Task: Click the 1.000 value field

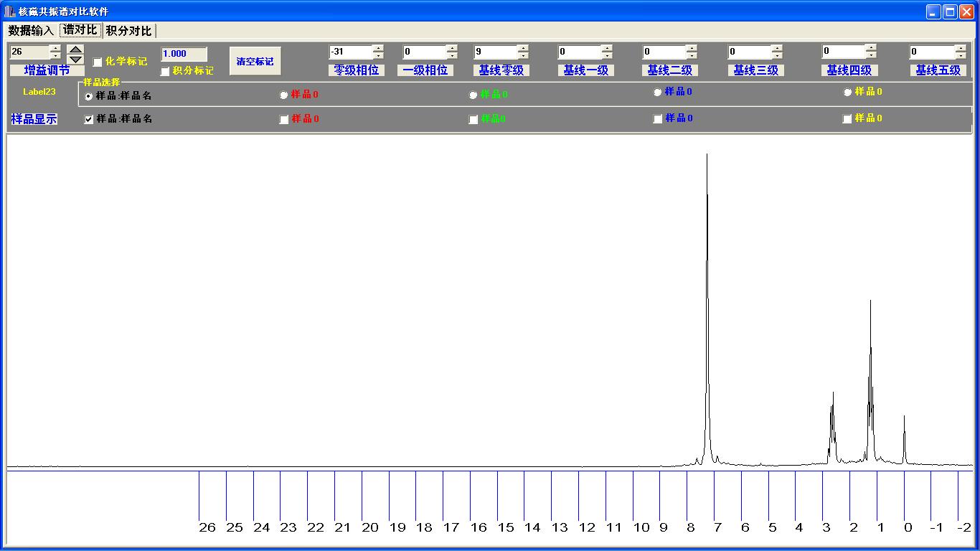Action: [184, 54]
